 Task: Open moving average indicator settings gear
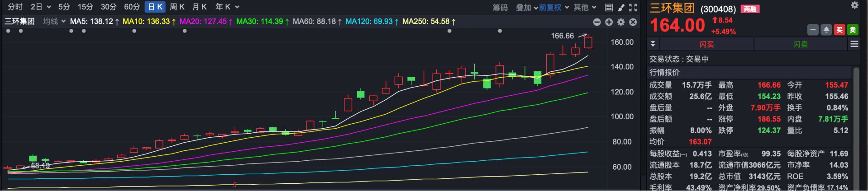point(621,22)
